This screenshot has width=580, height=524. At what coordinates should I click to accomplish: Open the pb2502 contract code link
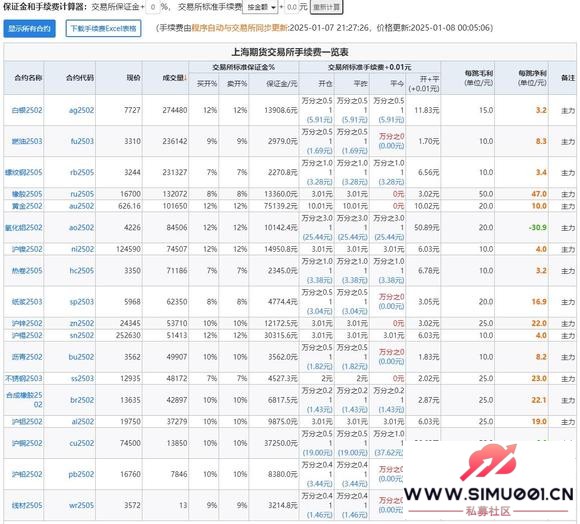[x=81, y=474]
